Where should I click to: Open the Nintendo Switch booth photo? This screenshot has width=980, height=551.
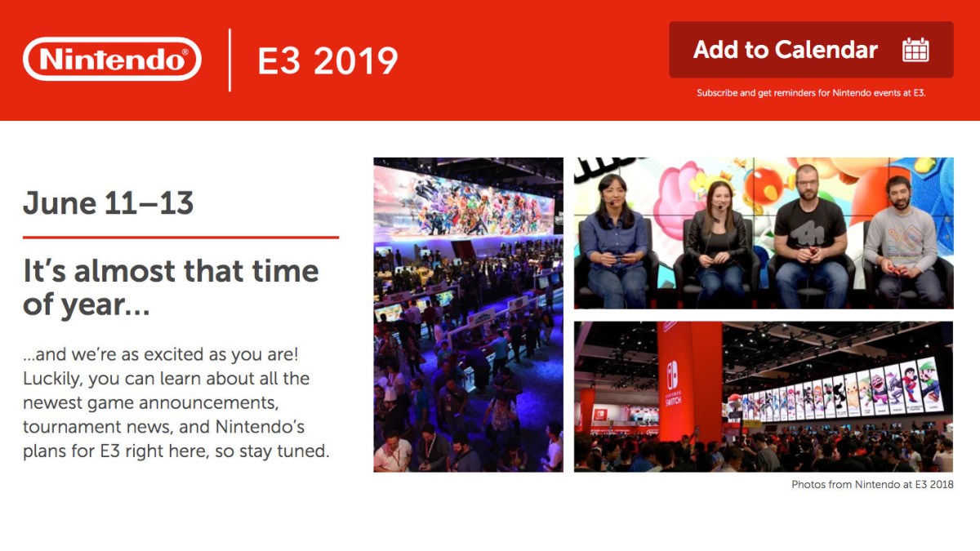click(763, 396)
